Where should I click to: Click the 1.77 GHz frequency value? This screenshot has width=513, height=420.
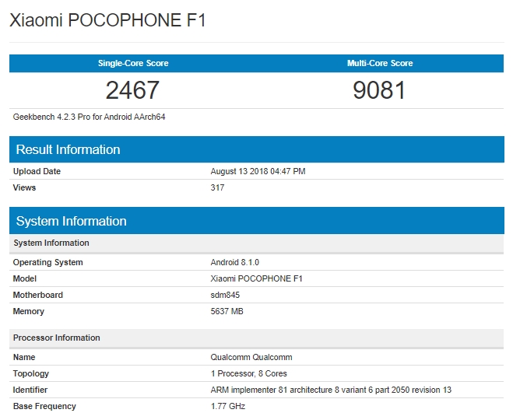[x=228, y=406]
